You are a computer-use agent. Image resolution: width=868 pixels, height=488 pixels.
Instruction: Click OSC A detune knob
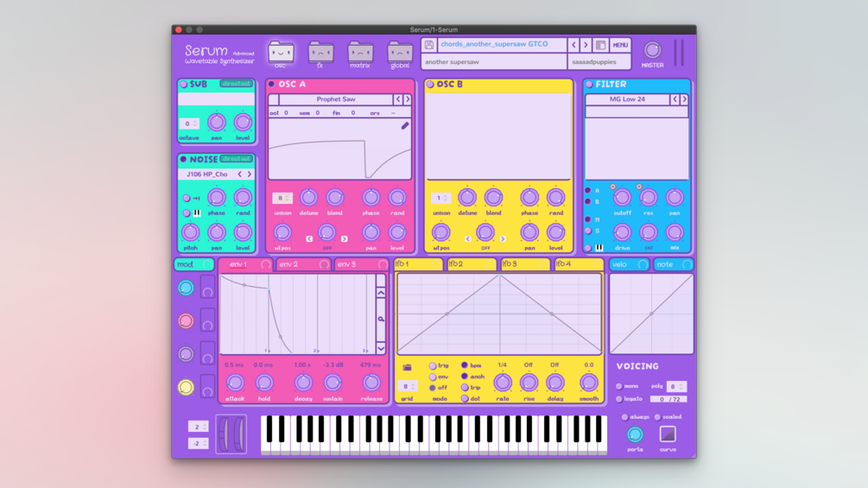pyautogui.click(x=308, y=198)
